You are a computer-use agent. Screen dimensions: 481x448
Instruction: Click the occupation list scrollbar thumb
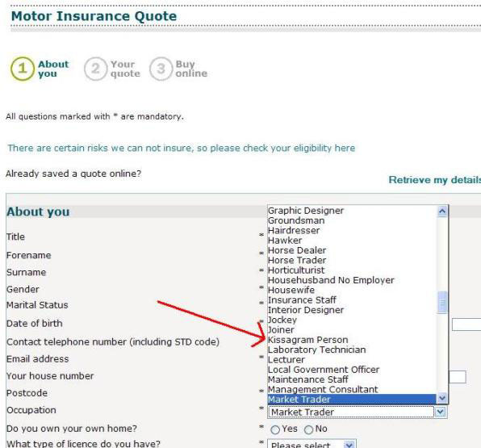click(x=442, y=302)
